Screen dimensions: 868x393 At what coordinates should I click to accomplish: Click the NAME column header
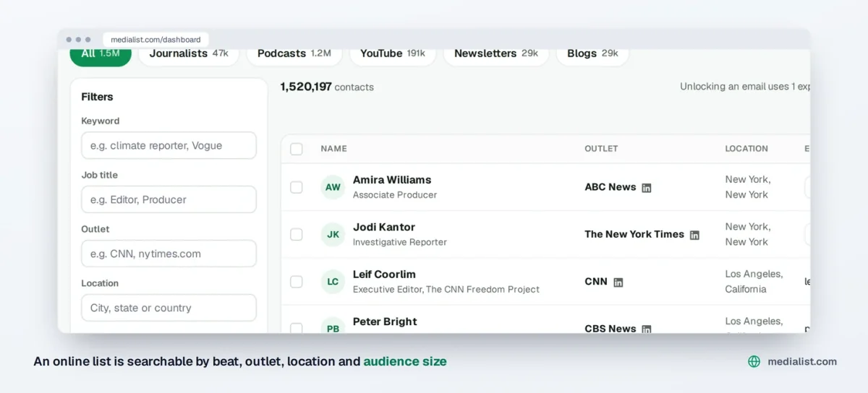click(334, 149)
